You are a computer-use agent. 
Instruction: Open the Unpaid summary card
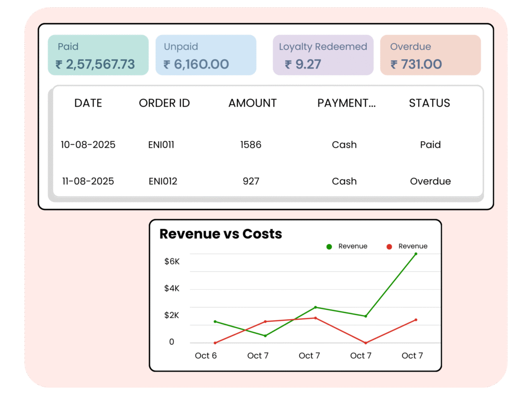pyautogui.click(x=206, y=55)
